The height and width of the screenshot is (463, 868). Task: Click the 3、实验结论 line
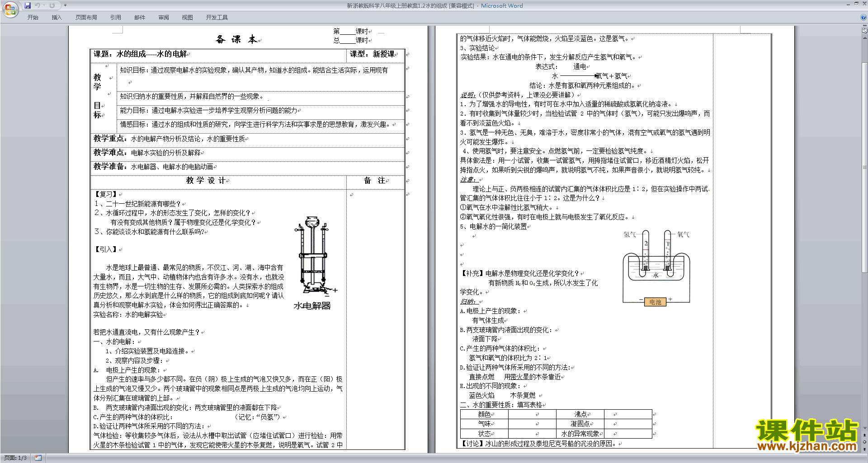477,48
